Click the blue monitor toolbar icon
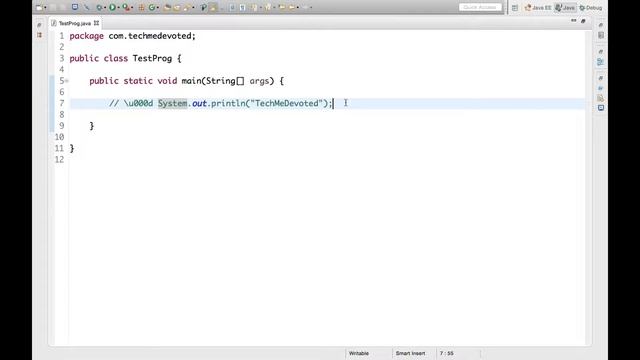 pyautogui.click(x=75, y=7)
